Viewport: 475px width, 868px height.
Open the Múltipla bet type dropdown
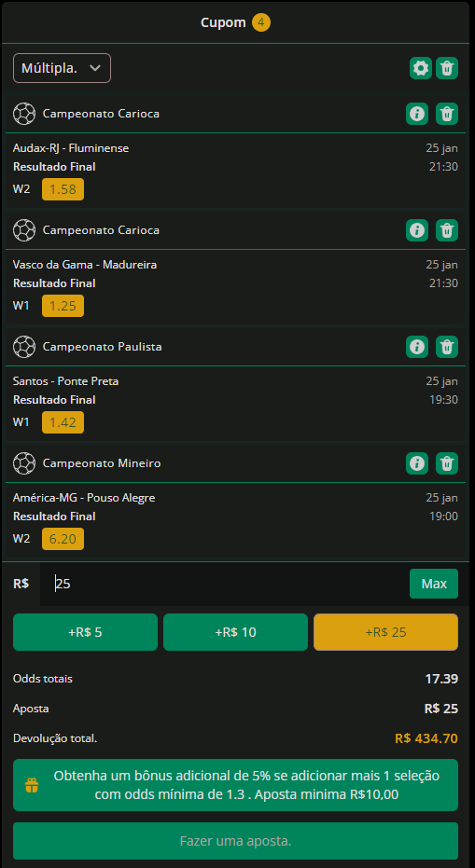pos(63,68)
